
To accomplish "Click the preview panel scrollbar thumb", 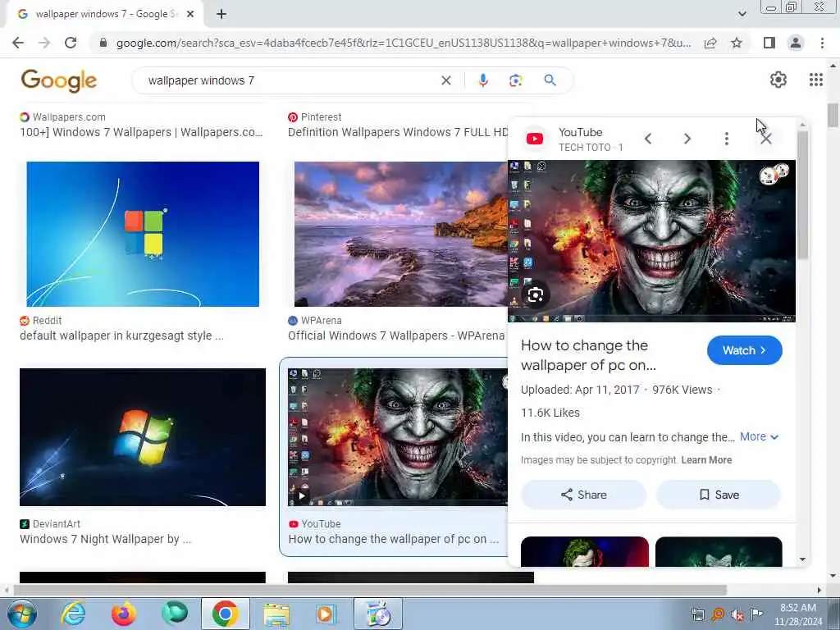I will click(802, 195).
